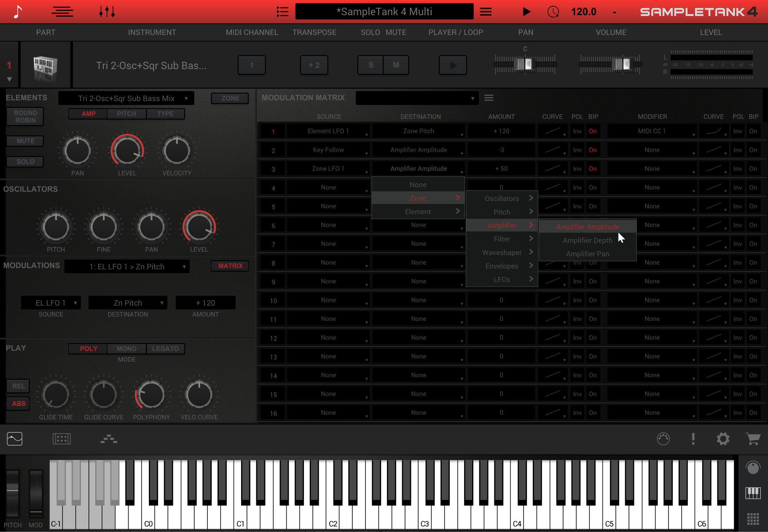Open the shopping cart store icon

[753, 439]
